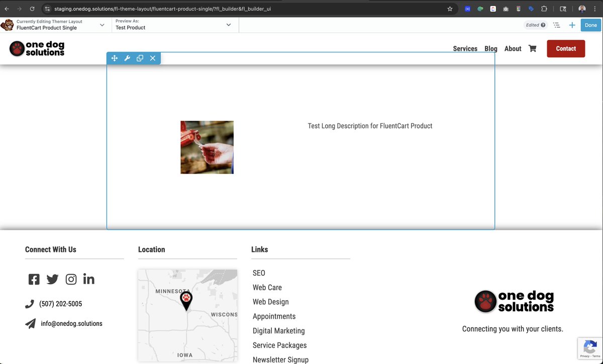Open row settings with the wrench icon
Image resolution: width=603 pixels, height=364 pixels.
pyautogui.click(x=127, y=58)
